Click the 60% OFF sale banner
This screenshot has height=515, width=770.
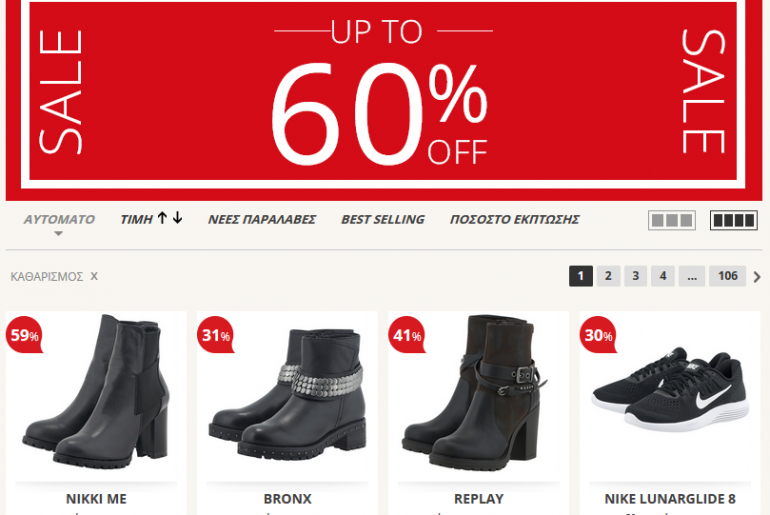tap(384, 100)
